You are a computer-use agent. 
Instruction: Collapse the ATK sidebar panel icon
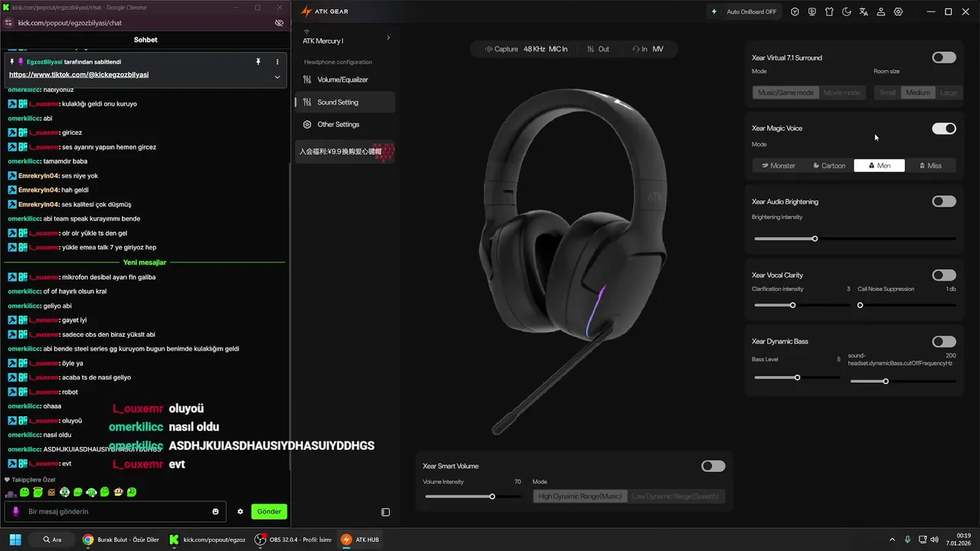[x=386, y=512]
